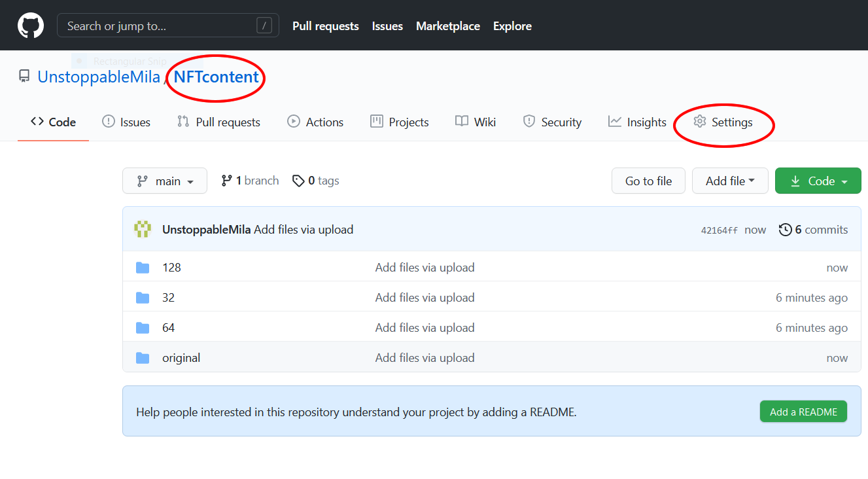Open the original folder
Screen dimensions: 868x479
tap(181, 357)
